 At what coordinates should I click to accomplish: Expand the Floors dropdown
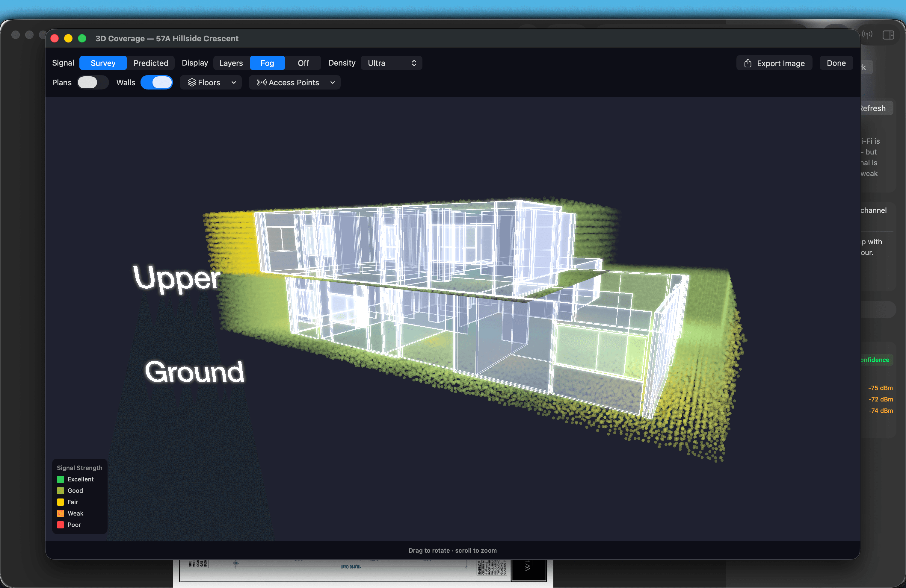click(211, 83)
